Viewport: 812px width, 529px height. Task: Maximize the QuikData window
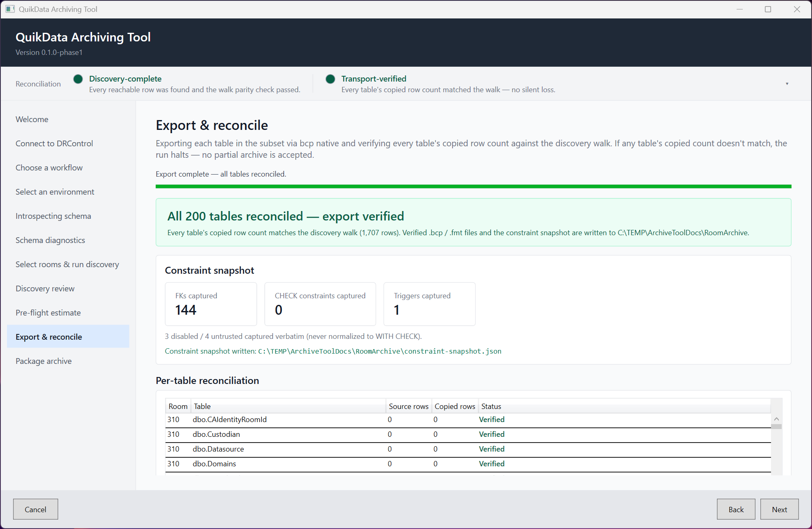[x=768, y=9]
